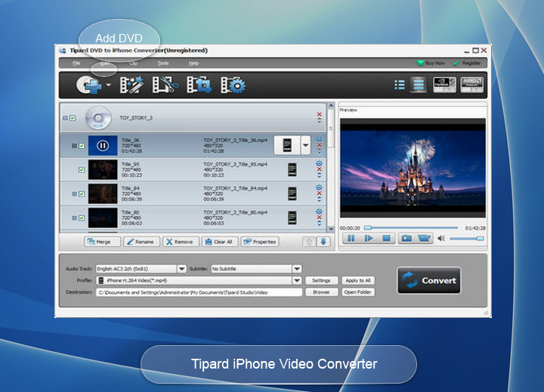Image resolution: width=544 pixels, height=392 pixels.
Task: Click the Clear All button
Action: (x=220, y=242)
